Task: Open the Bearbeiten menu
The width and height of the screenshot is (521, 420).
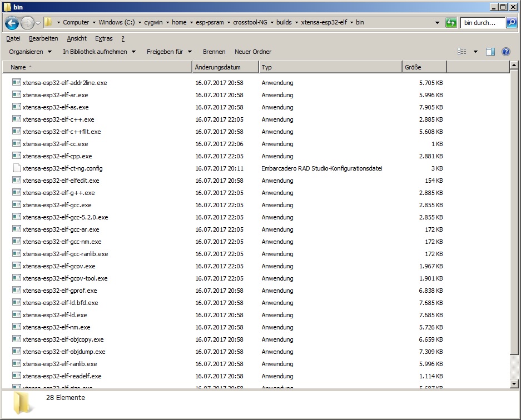Action: click(43, 38)
